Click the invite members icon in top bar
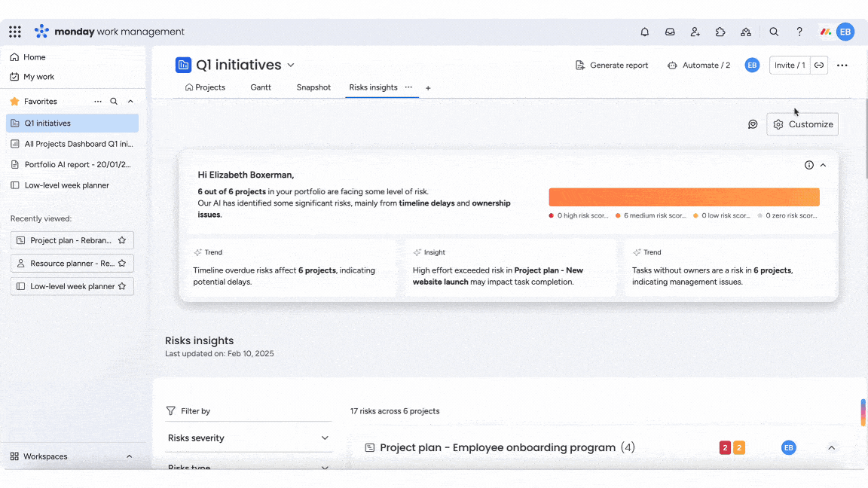Viewport: 868px width, 488px height. pyautogui.click(x=695, y=32)
